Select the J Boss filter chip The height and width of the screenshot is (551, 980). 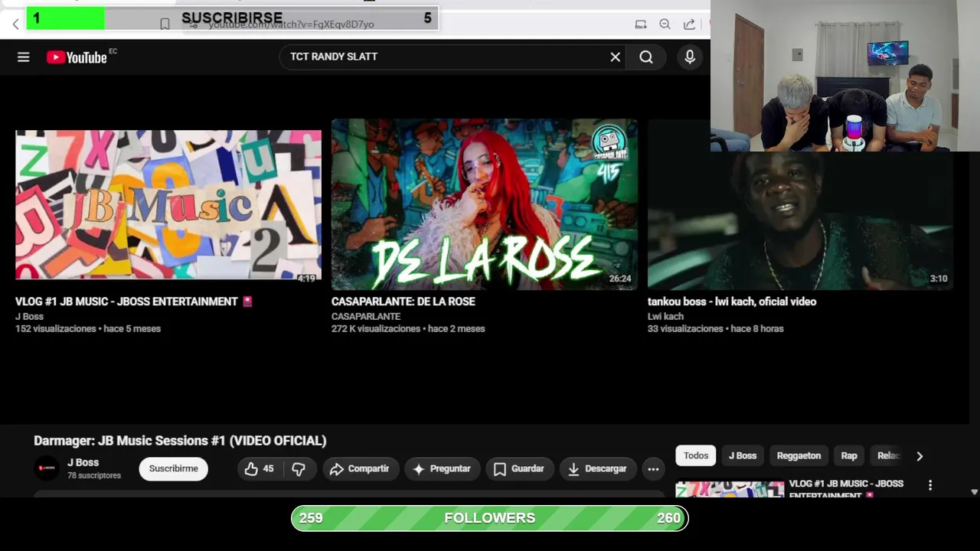[x=743, y=455]
